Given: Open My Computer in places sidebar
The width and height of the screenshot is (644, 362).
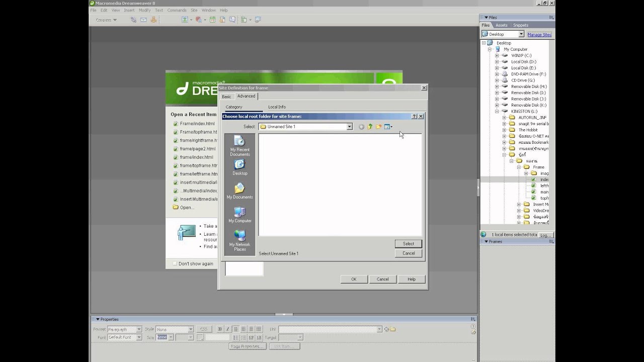Looking at the screenshot, I should [x=239, y=215].
